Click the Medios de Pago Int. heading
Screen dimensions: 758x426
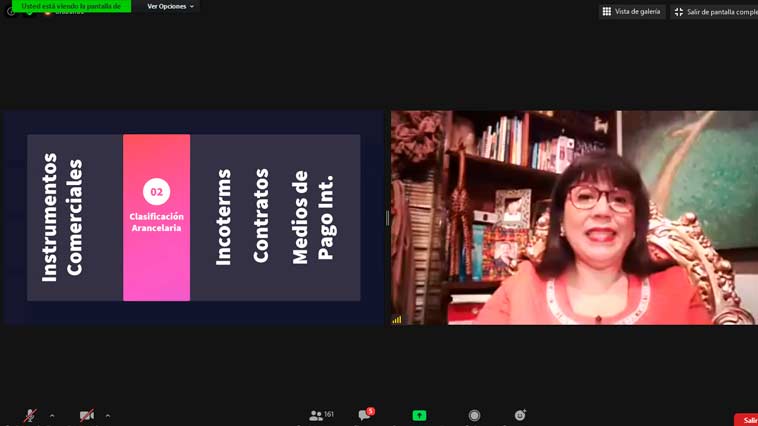[x=313, y=217]
